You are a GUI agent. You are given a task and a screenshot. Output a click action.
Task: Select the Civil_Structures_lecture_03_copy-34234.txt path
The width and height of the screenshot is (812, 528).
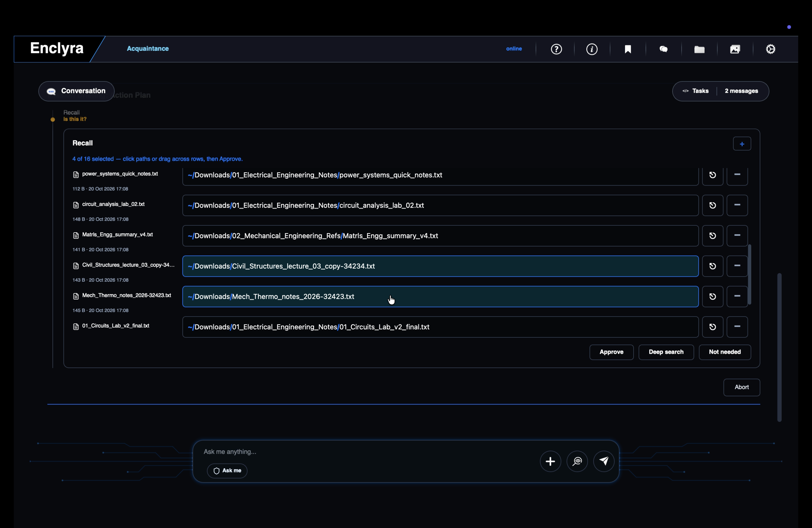441,266
